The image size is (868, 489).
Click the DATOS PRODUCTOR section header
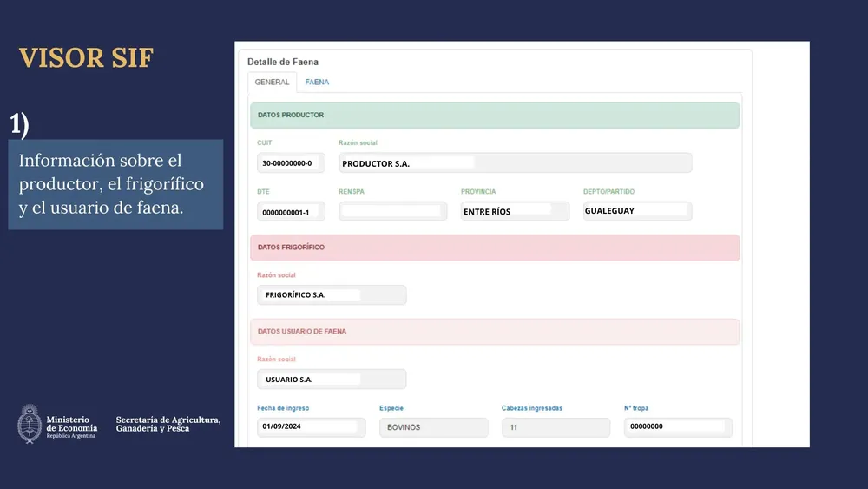[495, 116]
